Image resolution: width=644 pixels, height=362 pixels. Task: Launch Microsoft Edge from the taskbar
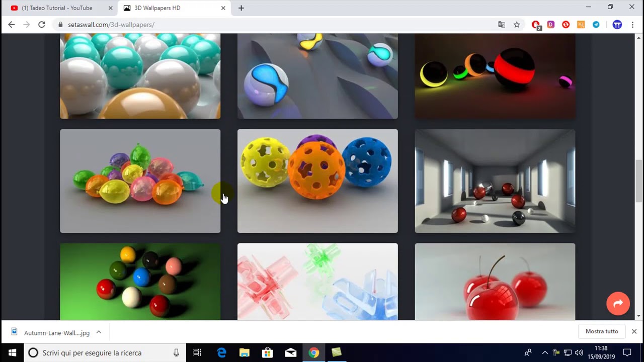(221, 352)
